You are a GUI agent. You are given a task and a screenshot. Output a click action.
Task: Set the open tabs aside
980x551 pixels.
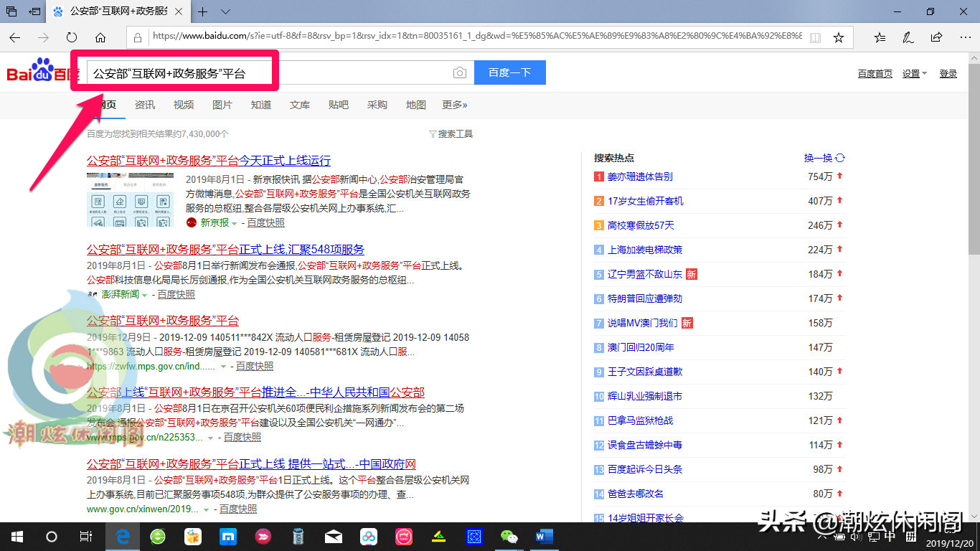(x=34, y=12)
